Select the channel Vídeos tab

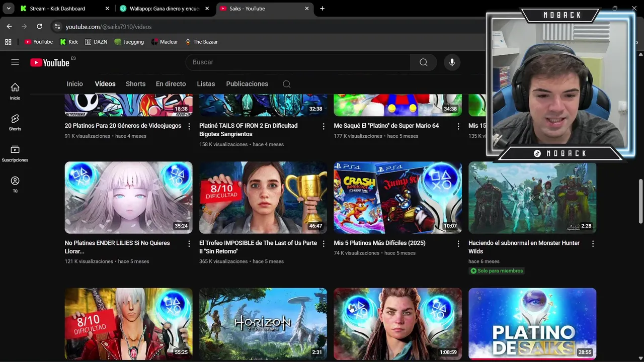[x=105, y=84]
